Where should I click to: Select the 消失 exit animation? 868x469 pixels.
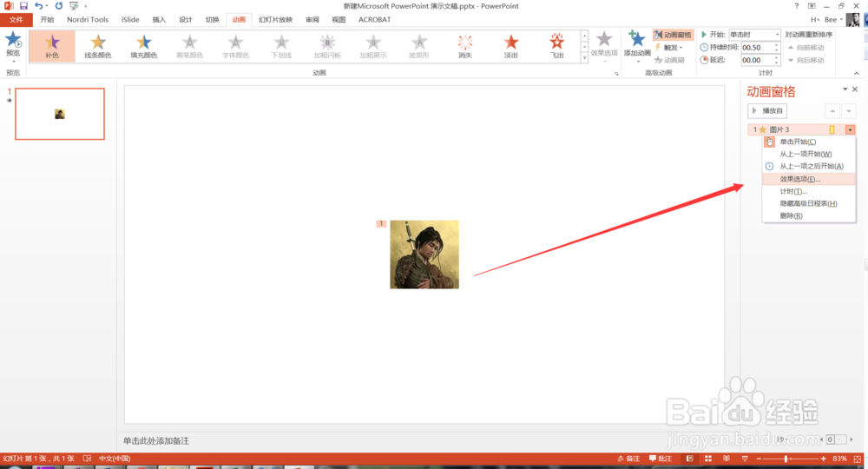click(465, 46)
